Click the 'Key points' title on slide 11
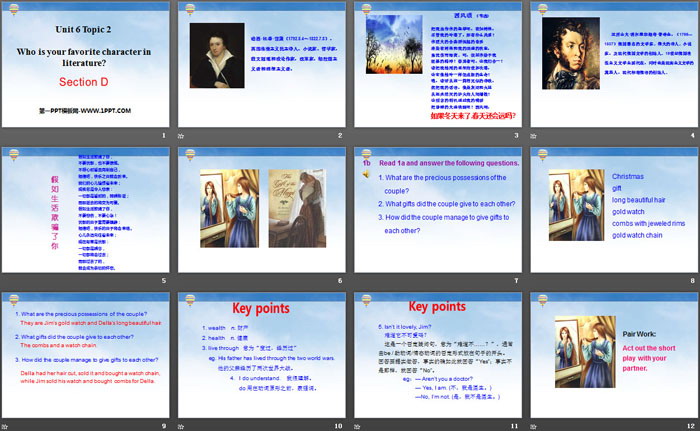This screenshot has height=431, width=700. click(437, 306)
